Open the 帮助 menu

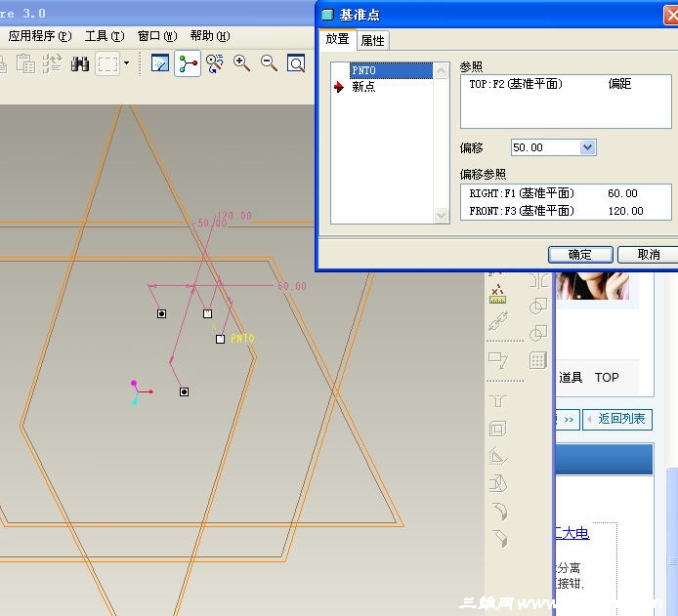(x=210, y=36)
